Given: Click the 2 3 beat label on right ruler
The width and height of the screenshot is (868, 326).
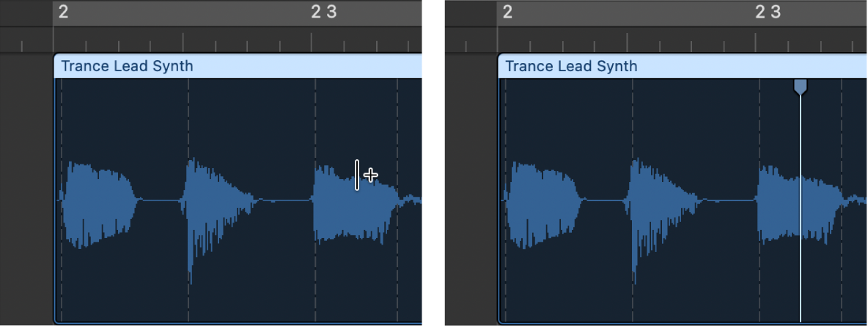Looking at the screenshot, I should (x=768, y=12).
